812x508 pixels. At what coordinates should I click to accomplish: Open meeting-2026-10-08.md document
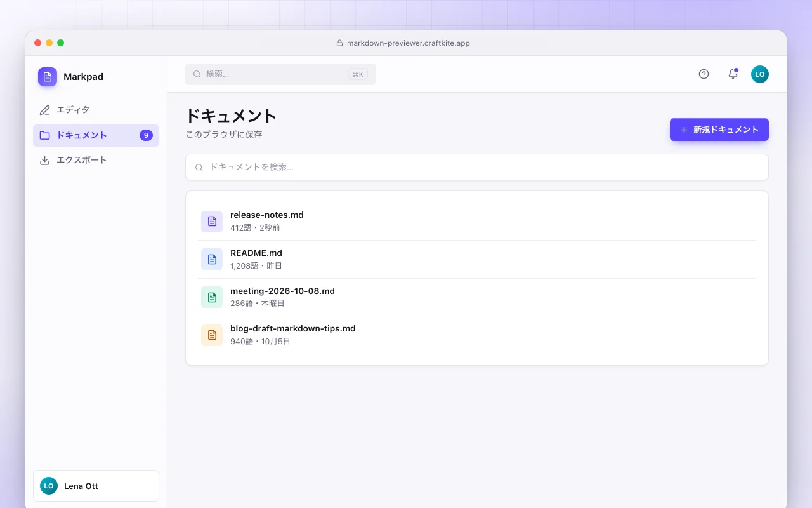[x=477, y=297]
